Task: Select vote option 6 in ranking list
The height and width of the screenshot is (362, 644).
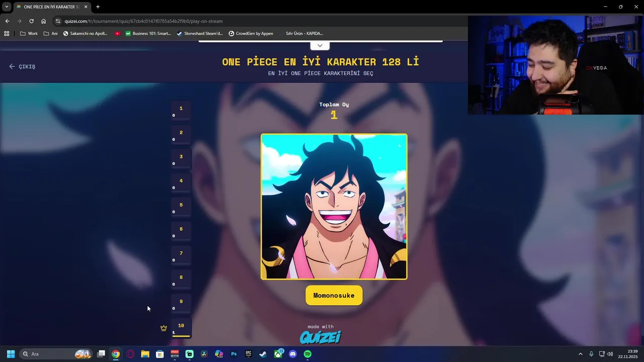Action: point(181,231)
